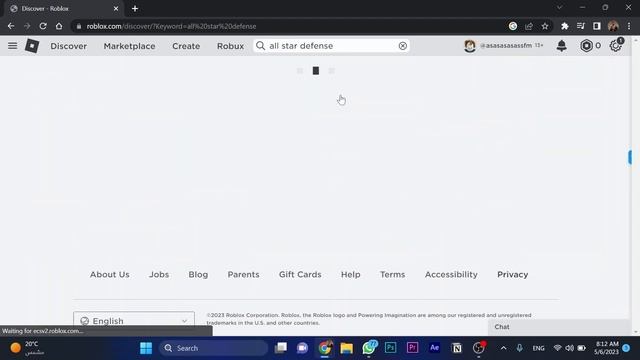Open the Jobs footer link
Screen dimensions: 640x360
click(159, 274)
